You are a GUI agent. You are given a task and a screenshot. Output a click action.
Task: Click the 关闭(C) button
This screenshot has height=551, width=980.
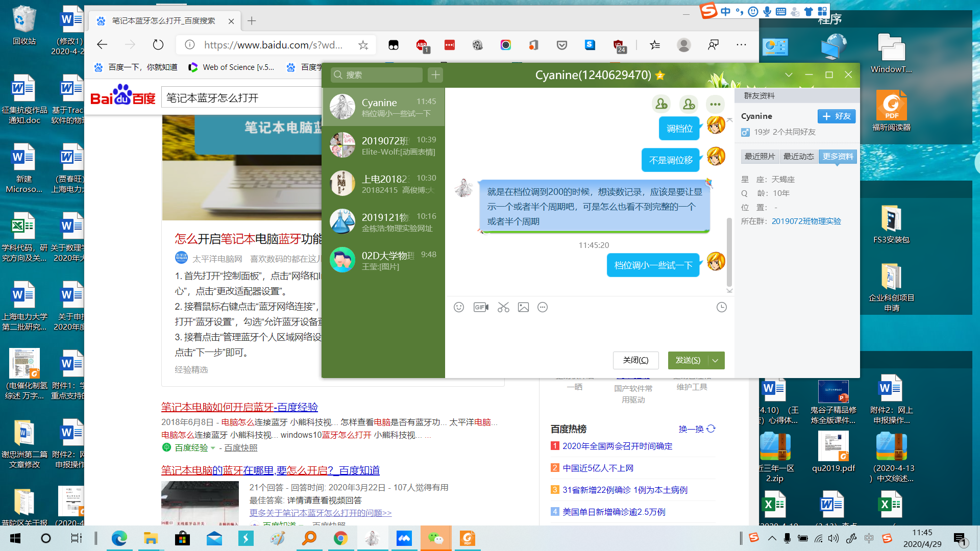coord(635,360)
